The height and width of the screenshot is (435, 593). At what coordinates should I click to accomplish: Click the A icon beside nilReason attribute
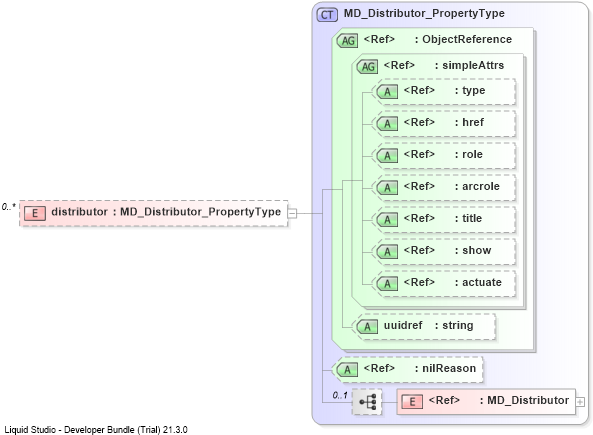point(347,370)
